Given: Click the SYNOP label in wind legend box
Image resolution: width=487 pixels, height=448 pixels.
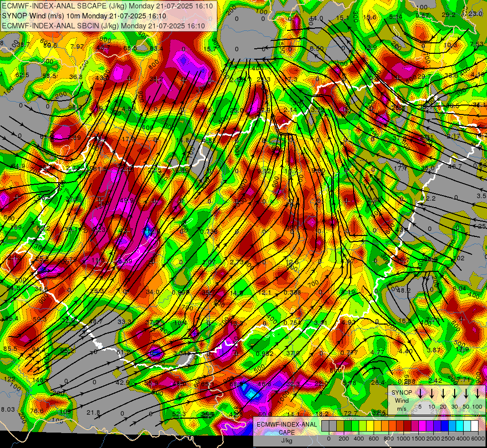Looking at the screenshot, I should tap(401, 392).
